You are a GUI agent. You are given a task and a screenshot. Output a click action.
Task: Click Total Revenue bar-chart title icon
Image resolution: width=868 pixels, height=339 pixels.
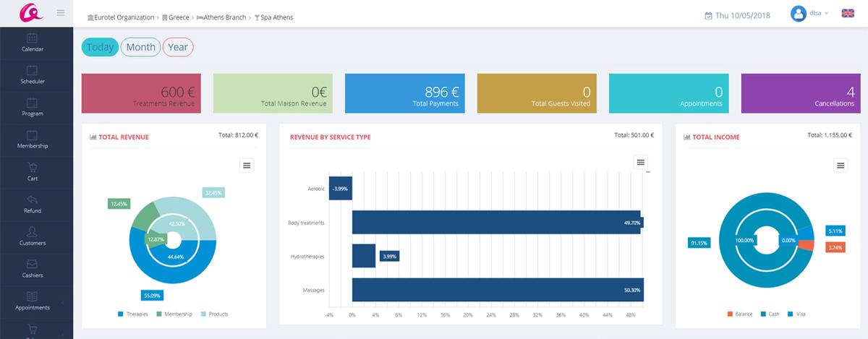pyautogui.click(x=93, y=137)
